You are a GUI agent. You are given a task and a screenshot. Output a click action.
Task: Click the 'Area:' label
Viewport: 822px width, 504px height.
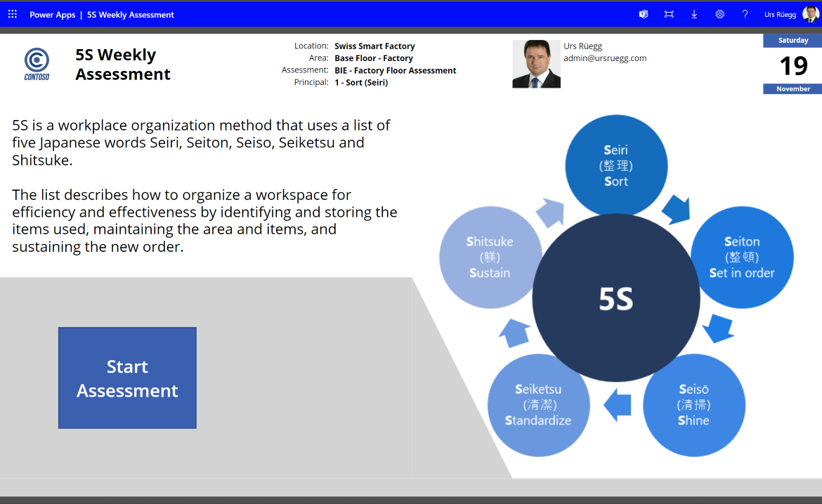(x=319, y=58)
